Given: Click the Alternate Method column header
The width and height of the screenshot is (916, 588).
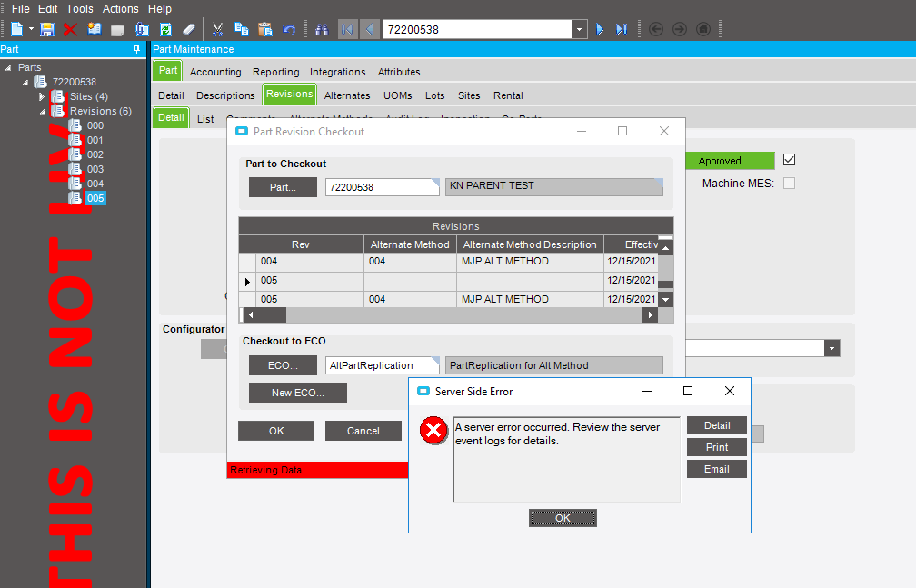Looking at the screenshot, I should (410, 244).
